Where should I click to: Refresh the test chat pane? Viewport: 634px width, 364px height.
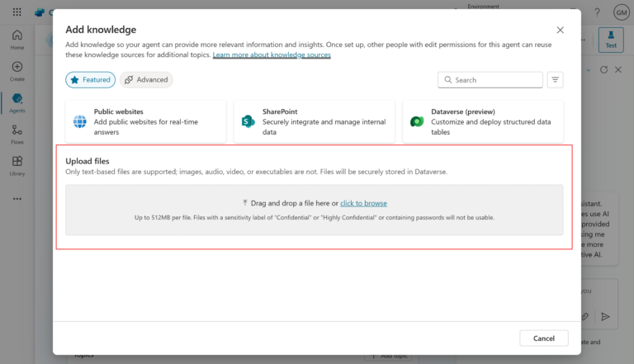(603, 69)
